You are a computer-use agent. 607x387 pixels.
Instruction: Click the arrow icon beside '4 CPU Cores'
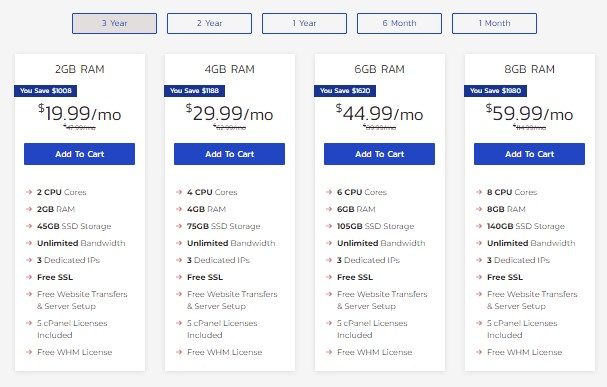(x=179, y=192)
